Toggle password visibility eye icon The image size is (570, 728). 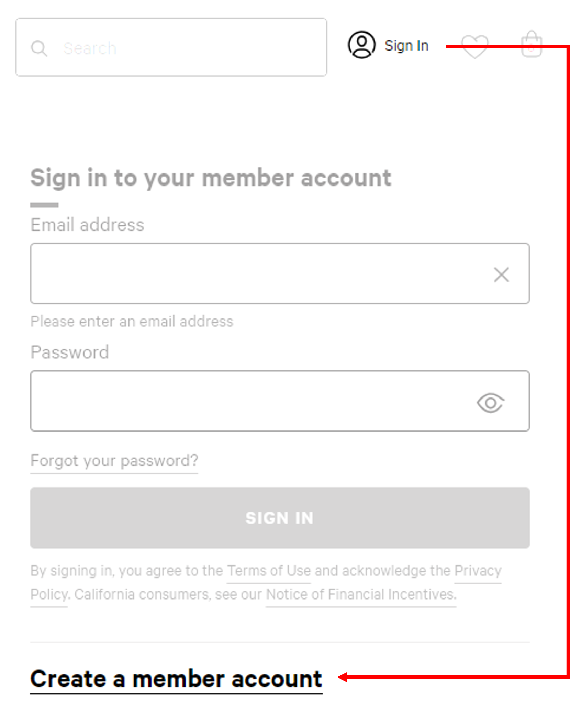tap(490, 403)
